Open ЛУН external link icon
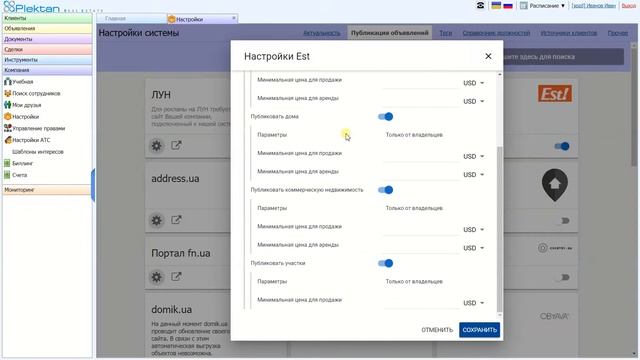 point(176,145)
